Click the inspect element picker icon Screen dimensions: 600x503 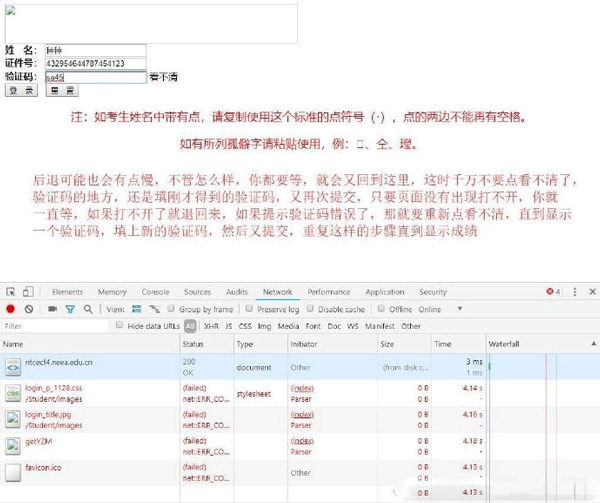click(10, 292)
